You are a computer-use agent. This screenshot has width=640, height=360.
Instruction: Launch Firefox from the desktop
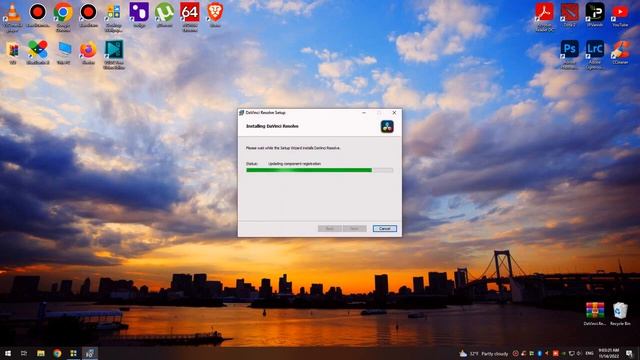(x=88, y=53)
